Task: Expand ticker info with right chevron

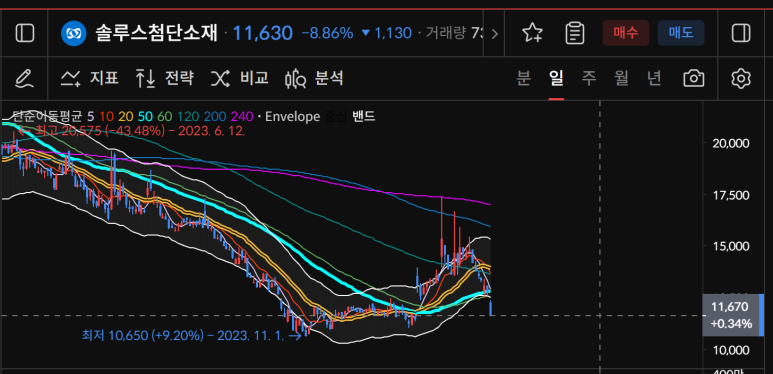Action: [495, 34]
